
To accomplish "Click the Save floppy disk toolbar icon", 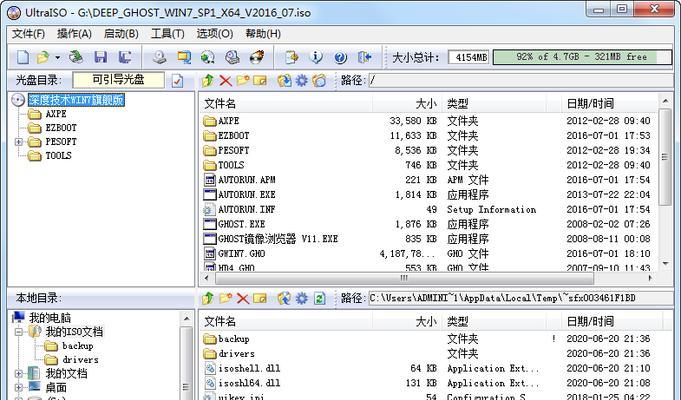I will click(x=101, y=57).
